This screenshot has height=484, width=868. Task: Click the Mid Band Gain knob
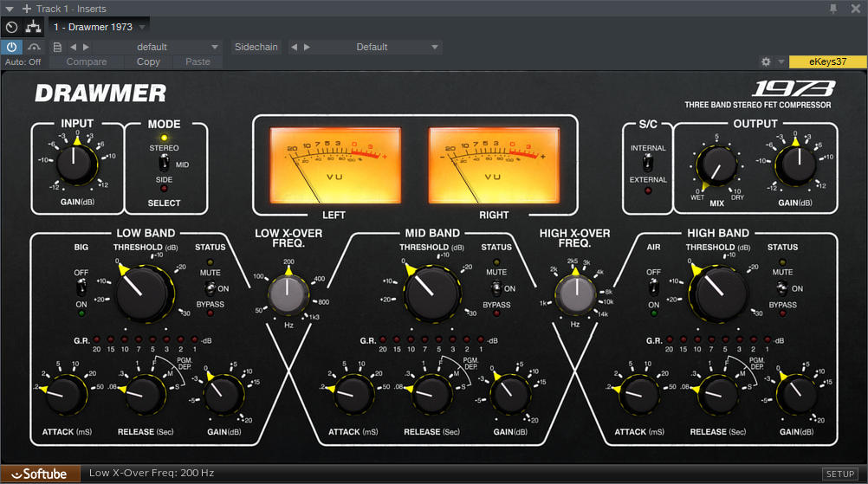point(510,395)
